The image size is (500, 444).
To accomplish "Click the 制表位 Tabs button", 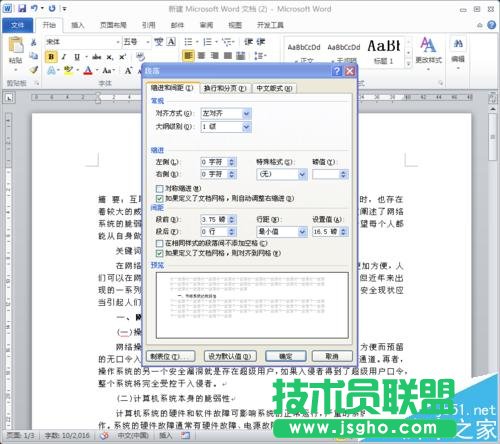I will (x=170, y=356).
